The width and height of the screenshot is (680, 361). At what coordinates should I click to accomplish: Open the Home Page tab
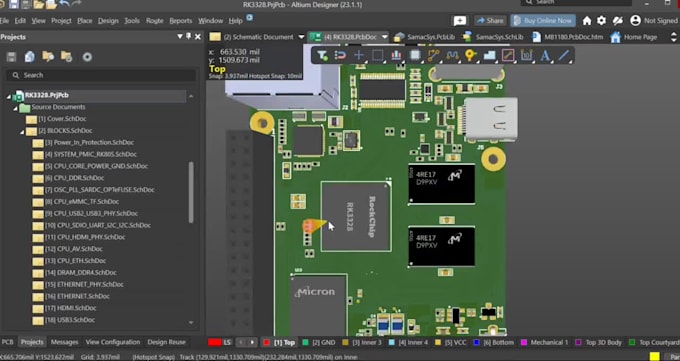634,37
